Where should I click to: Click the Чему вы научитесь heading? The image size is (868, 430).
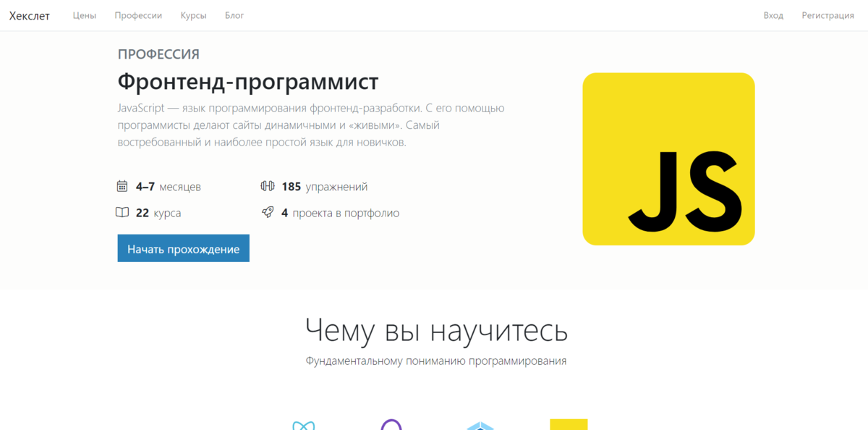click(436, 331)
